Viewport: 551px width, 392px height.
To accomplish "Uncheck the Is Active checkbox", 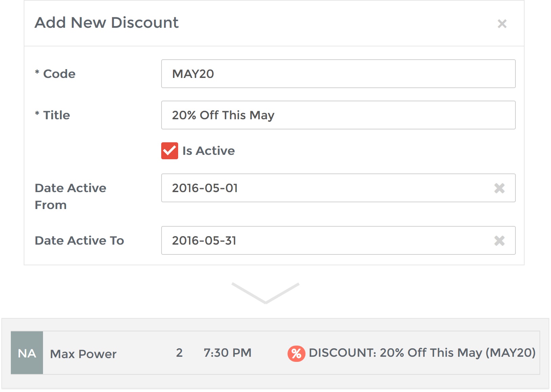I will tap(170, 151).
